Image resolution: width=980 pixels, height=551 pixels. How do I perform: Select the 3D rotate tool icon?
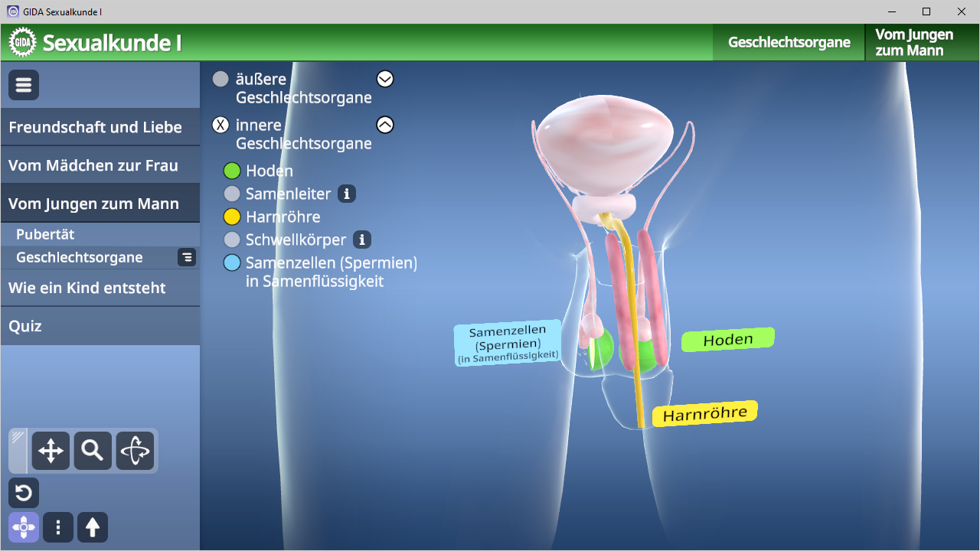pos(135,451)
